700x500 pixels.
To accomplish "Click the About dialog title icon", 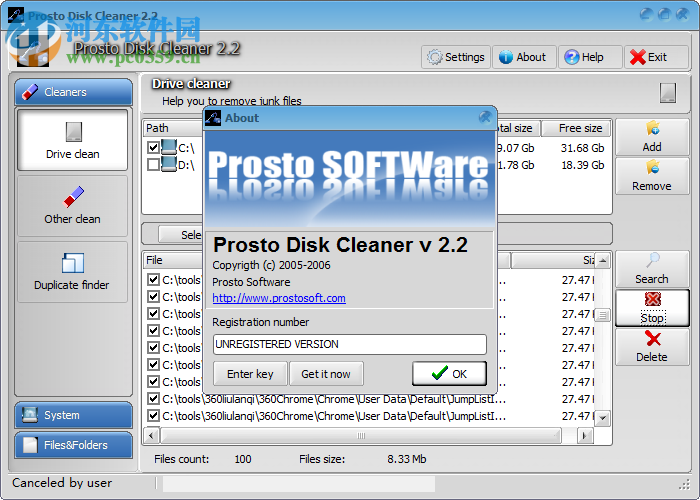I will (x=213, y=118).
